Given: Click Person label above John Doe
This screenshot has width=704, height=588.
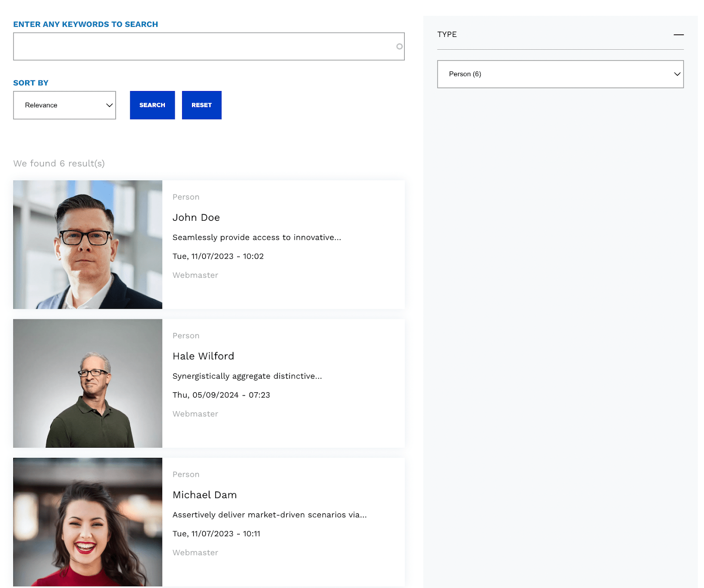Looking at the screenshot, I should 186,197.
